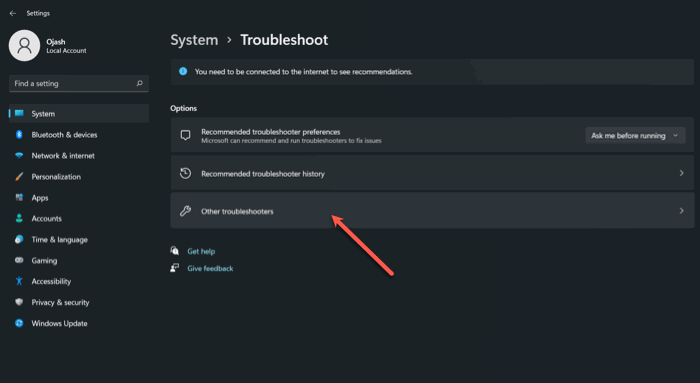
Task: Expand Recommended troubleshooter history chevron
Action: tap(681, 173)
